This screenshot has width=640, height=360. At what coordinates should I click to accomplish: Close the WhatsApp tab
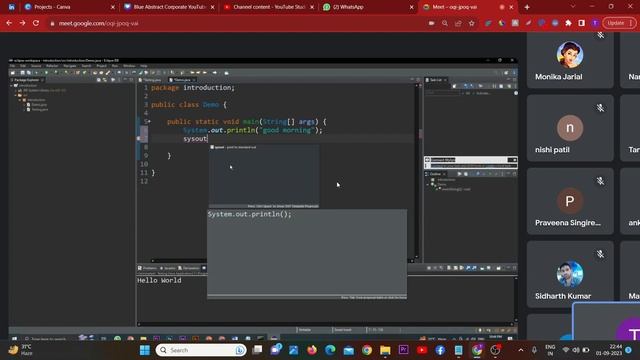(x=411, y=7)
